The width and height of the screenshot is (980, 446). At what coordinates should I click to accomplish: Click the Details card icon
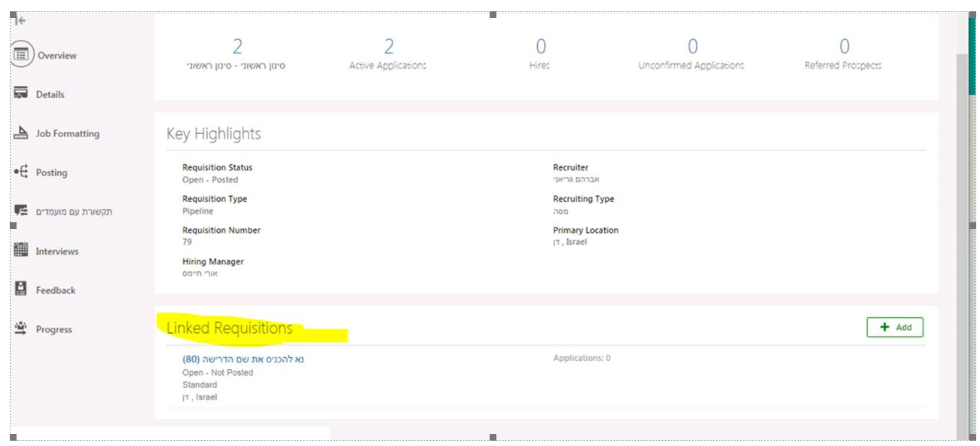pyautogui.click(x=21, y=93)
